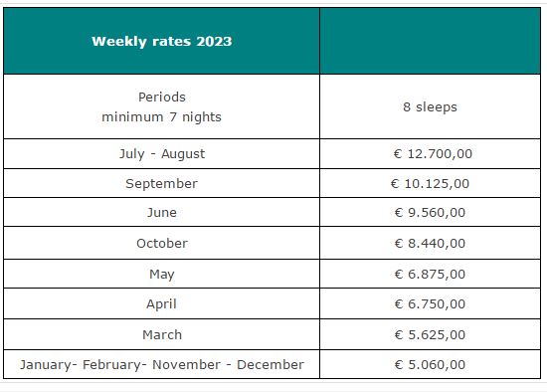This screenshot has width=547, height=392.
Task: Select the January- February- November - December cell
Action: [x=161, y=365]
